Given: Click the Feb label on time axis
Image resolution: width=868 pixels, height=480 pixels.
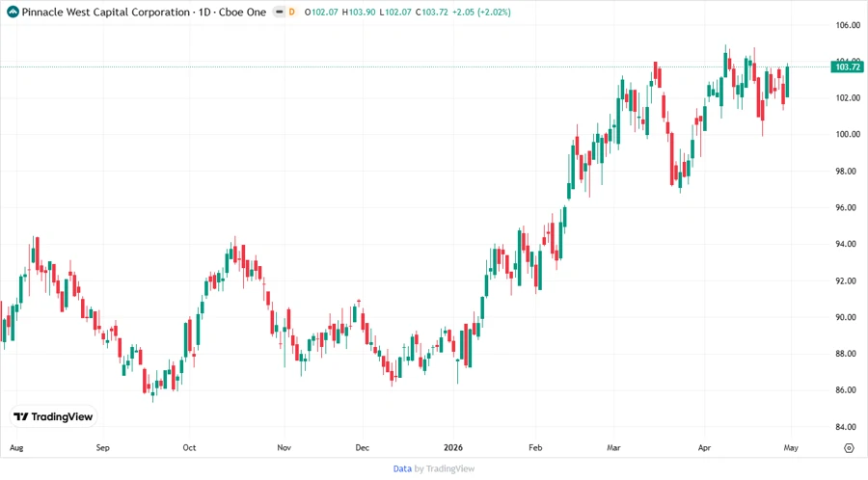Looking at the screenshot, I should (x=535, y=448).
